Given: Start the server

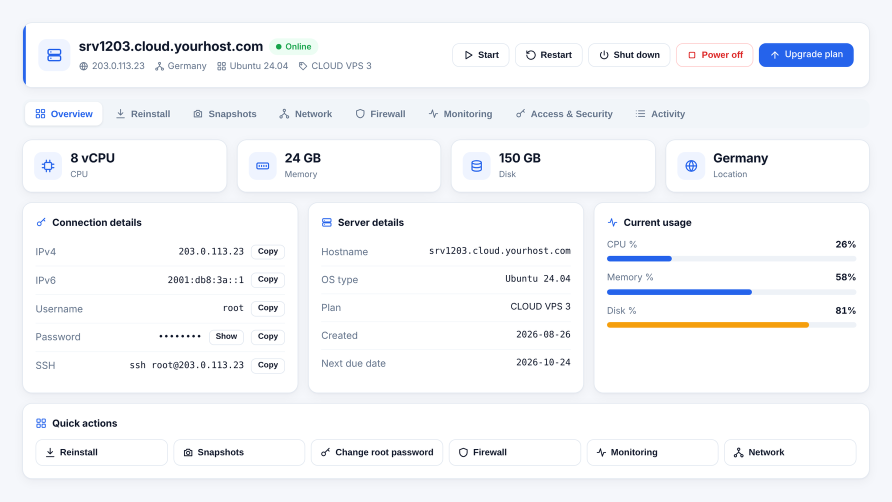Looking at the screenshot, I should (481, 55).
